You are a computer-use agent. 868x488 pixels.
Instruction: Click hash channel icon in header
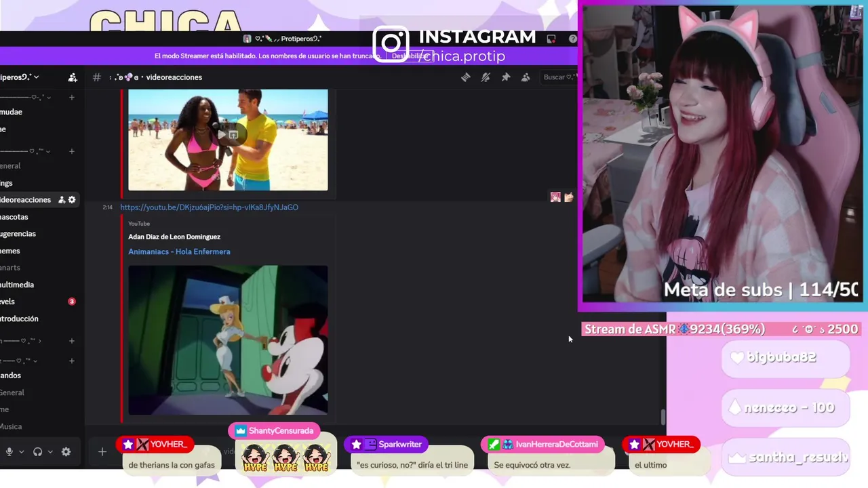[x=97, y=77]
